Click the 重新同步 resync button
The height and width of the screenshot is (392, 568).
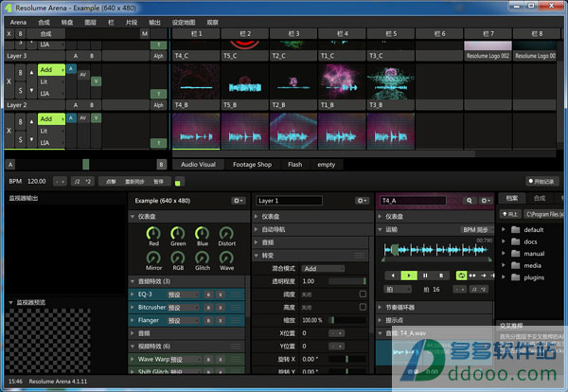point(134,182)
